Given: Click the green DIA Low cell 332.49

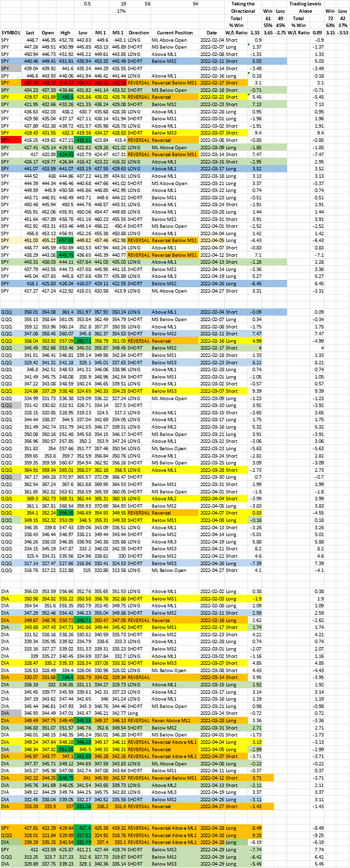Looking at the screenshot, I should pos(83,842).
